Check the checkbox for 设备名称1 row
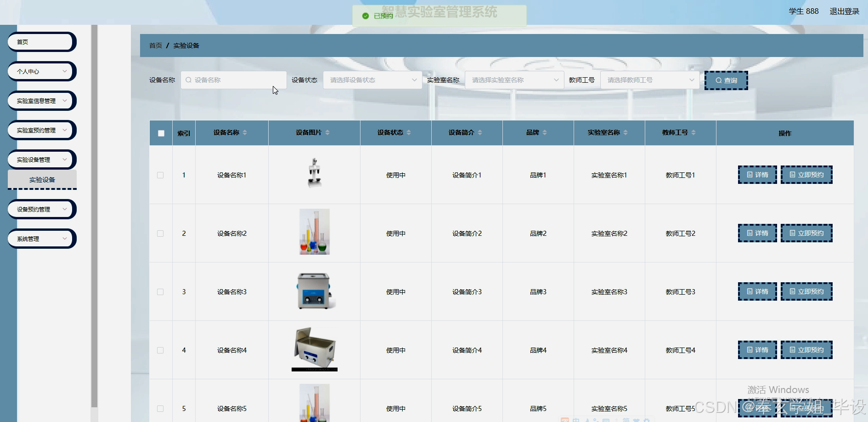This screenshot has height=422, width=868. point(160,175)
